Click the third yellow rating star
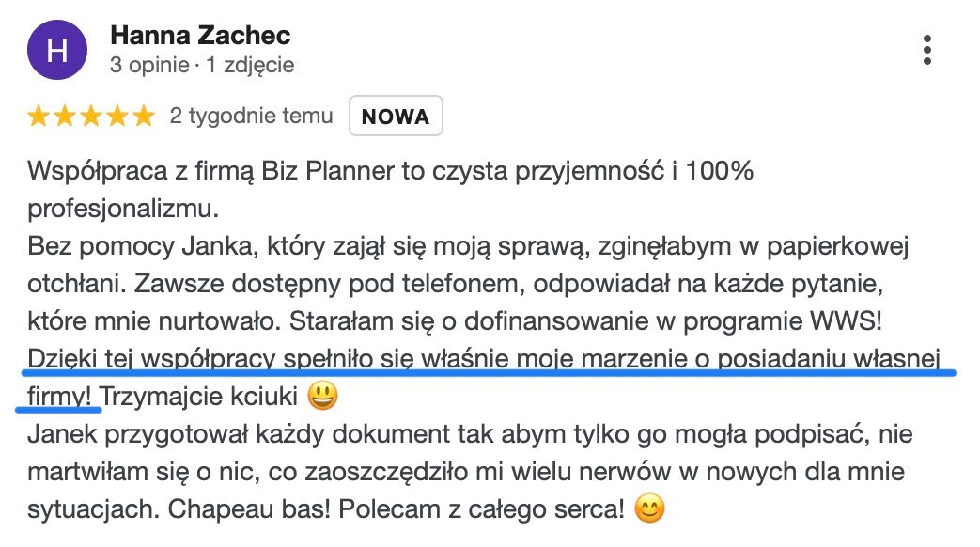 pos(91,117)
